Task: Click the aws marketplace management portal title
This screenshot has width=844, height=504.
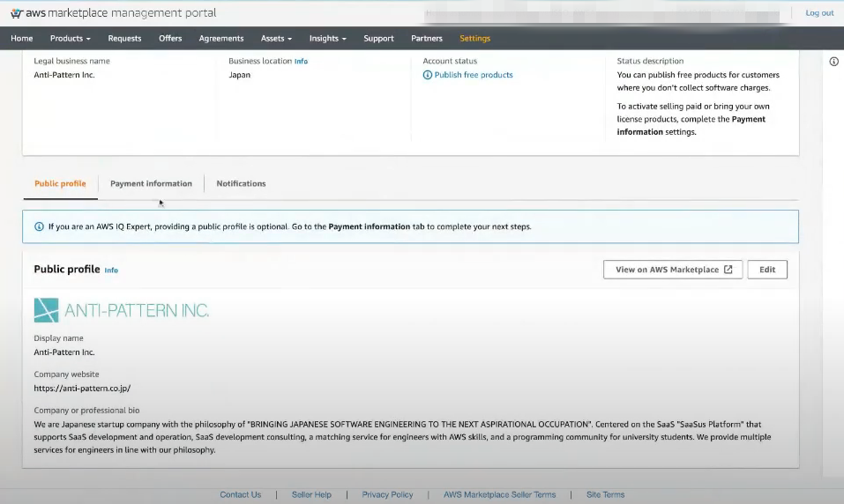Action: point(121,13)
